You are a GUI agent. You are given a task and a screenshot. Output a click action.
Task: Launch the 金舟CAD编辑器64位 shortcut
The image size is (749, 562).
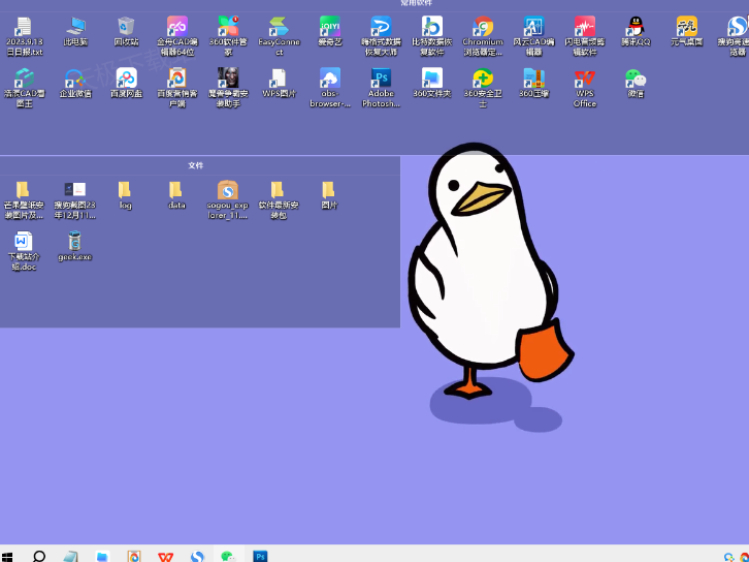177,36
